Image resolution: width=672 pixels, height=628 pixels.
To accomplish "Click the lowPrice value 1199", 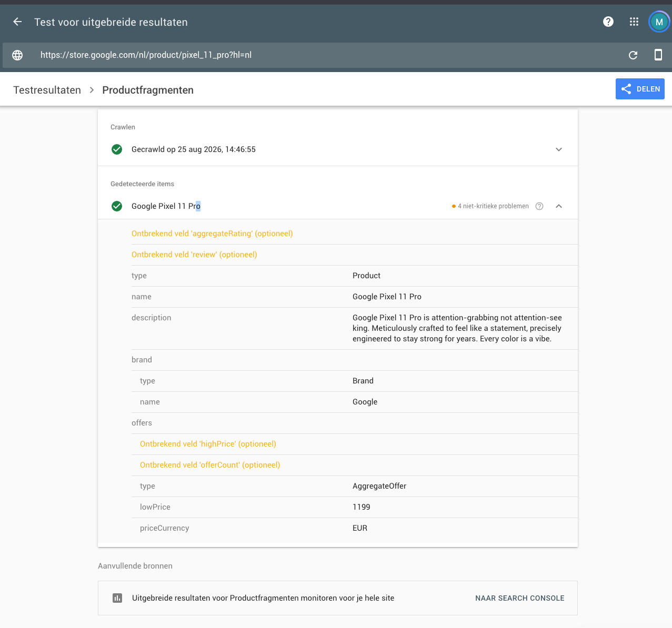I will coord(362,507).
